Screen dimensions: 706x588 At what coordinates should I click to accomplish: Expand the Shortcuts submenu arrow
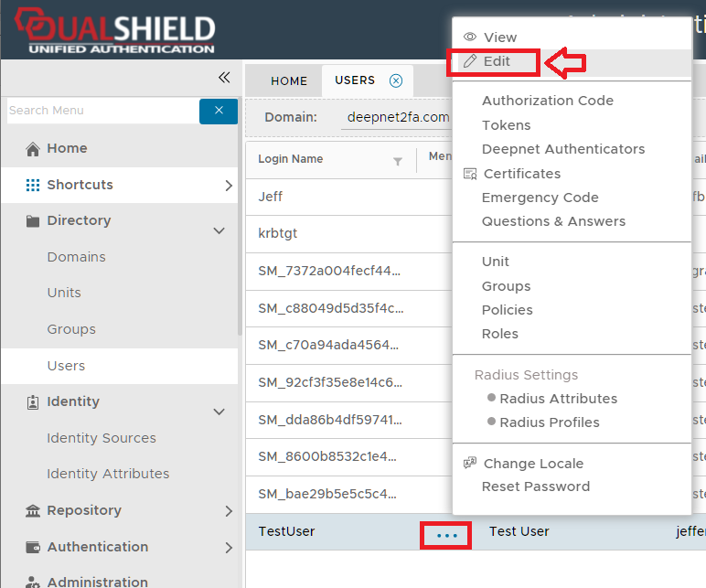click(x=228, y=186)
